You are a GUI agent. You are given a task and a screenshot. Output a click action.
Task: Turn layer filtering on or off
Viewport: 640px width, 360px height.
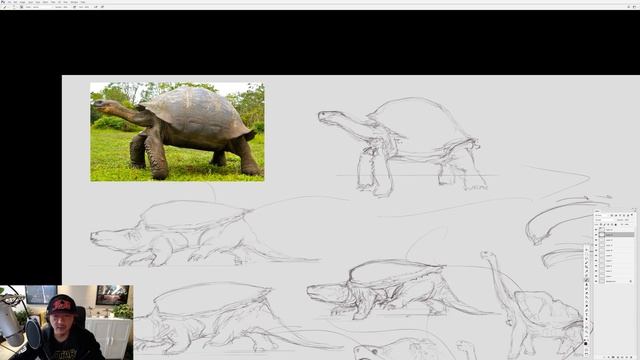pos(632,215)
